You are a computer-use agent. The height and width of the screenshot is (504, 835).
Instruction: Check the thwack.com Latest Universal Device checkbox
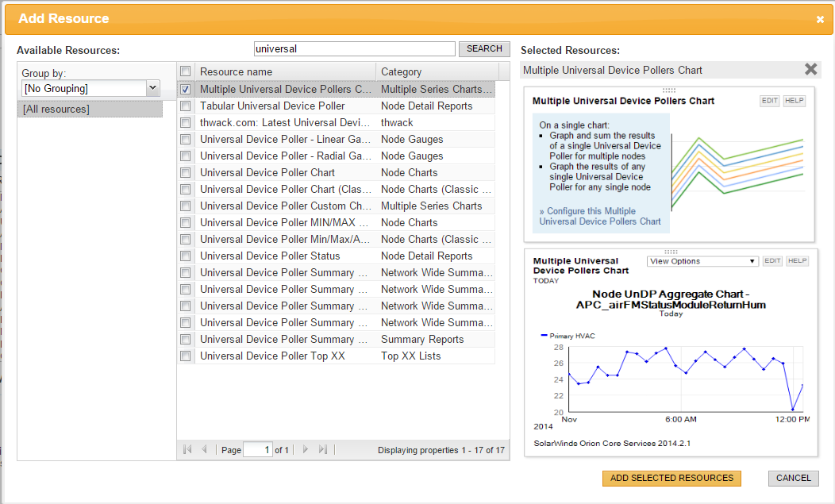point(185,122)
